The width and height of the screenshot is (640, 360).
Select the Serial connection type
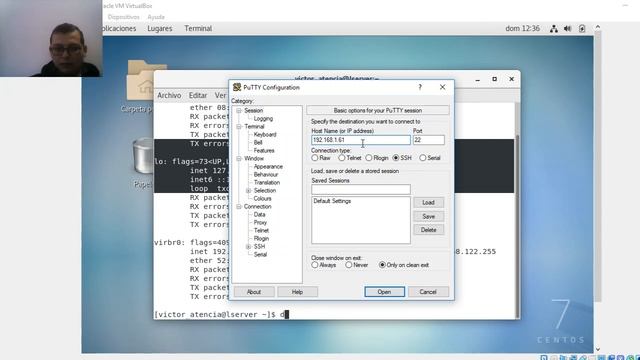coord(423,158)
